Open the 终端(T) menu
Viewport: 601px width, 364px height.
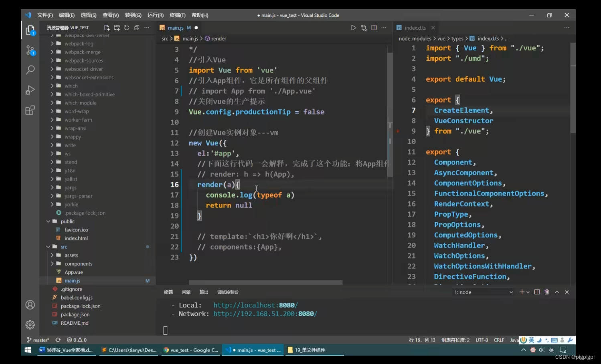tap(178, 15)
